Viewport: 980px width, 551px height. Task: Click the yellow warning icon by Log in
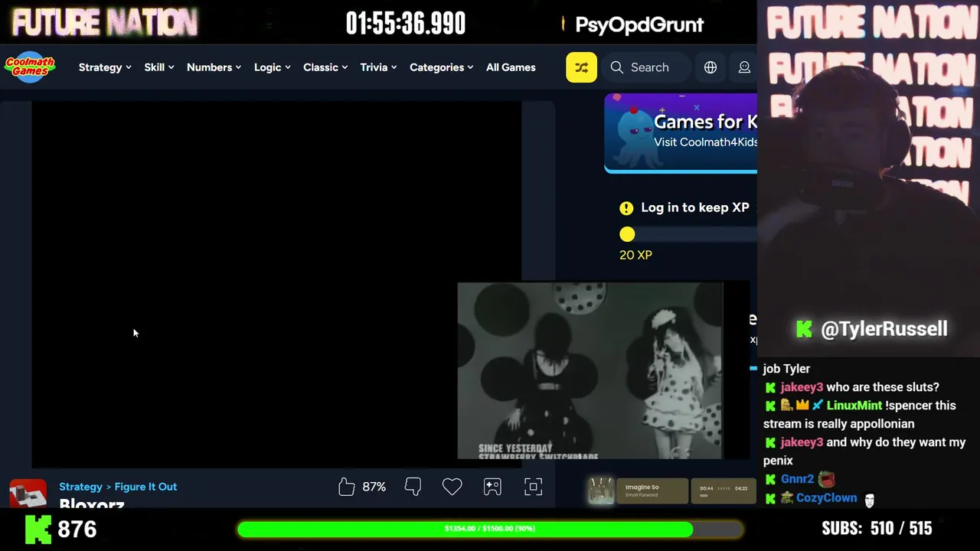[626, 208]
